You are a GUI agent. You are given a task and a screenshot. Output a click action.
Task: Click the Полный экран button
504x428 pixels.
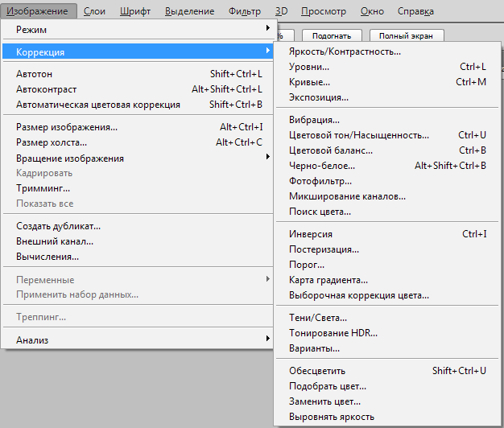pyautogui.click(x=407, y=36)
